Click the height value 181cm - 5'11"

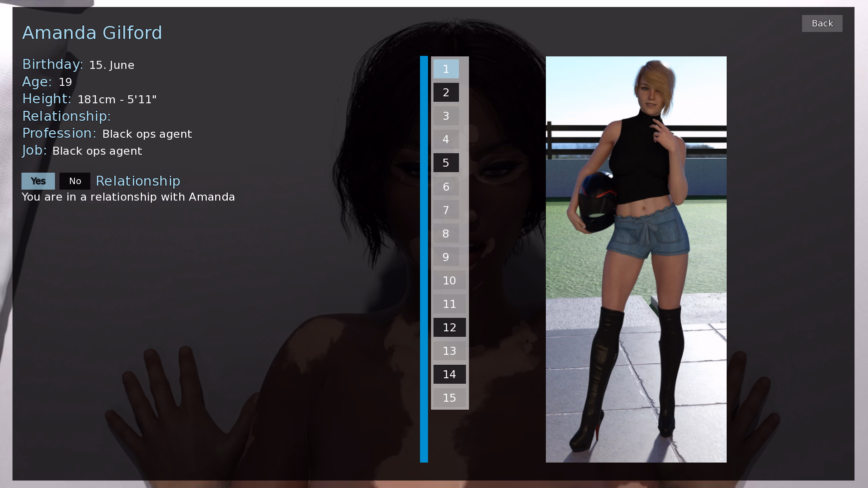pos(117,99)
